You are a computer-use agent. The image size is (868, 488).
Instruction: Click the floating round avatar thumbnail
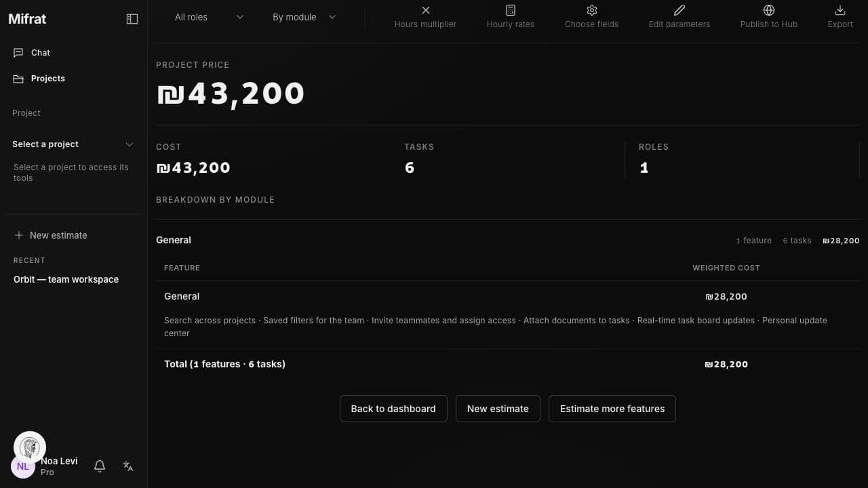point(30,447)
